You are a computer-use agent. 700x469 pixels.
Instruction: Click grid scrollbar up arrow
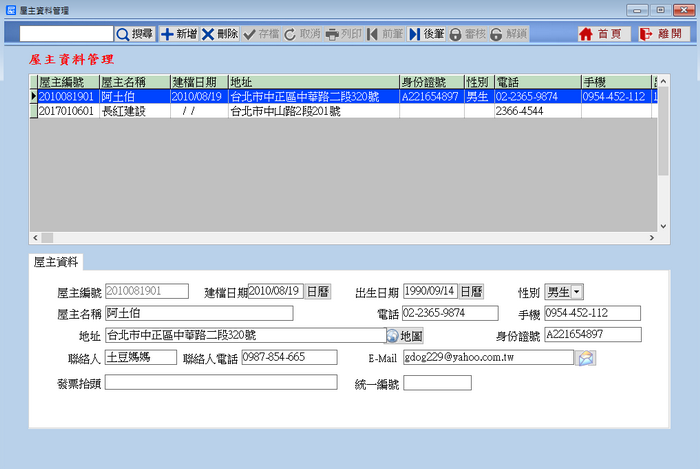coord(663,81)
